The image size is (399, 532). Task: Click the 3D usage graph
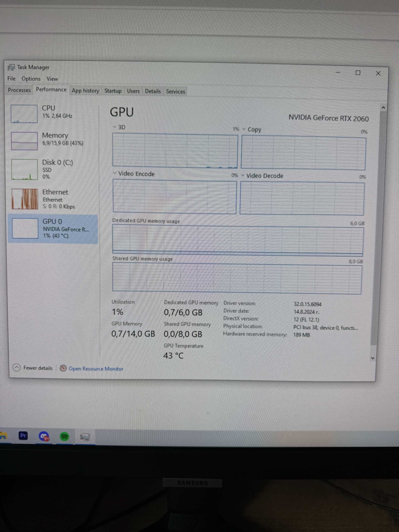(x=175, y=151)
